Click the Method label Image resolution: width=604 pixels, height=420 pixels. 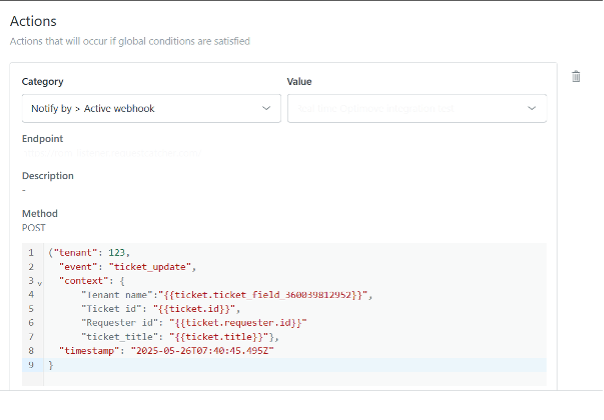(40, 213)
